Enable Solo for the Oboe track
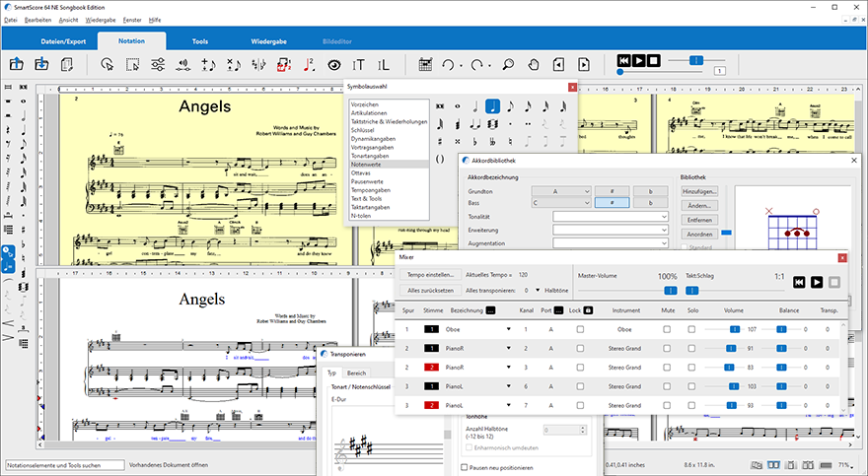Image resolution: width=868 pixels, height=476 pixels. pyautogui.click(x=693, y=329)
